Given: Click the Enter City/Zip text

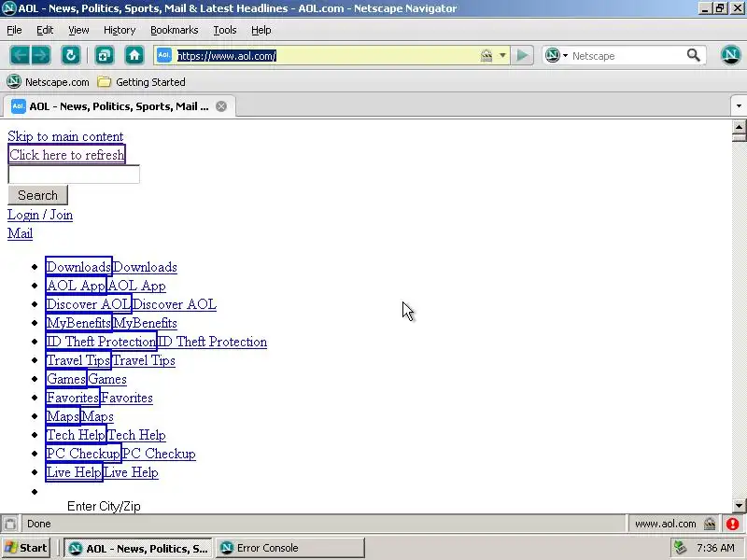Looking at the screenshot, I should coord(104,506).
